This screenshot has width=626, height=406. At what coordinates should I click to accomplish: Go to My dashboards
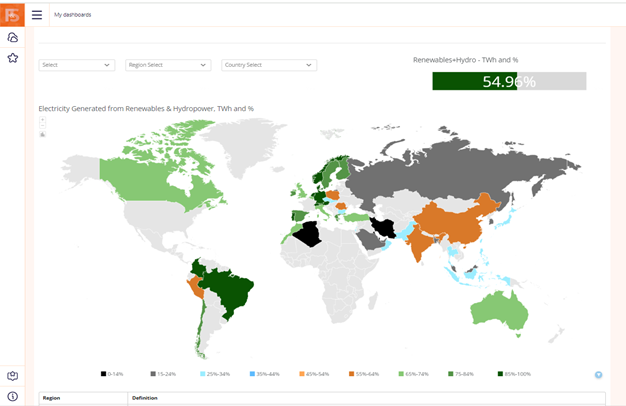[71, 15]
